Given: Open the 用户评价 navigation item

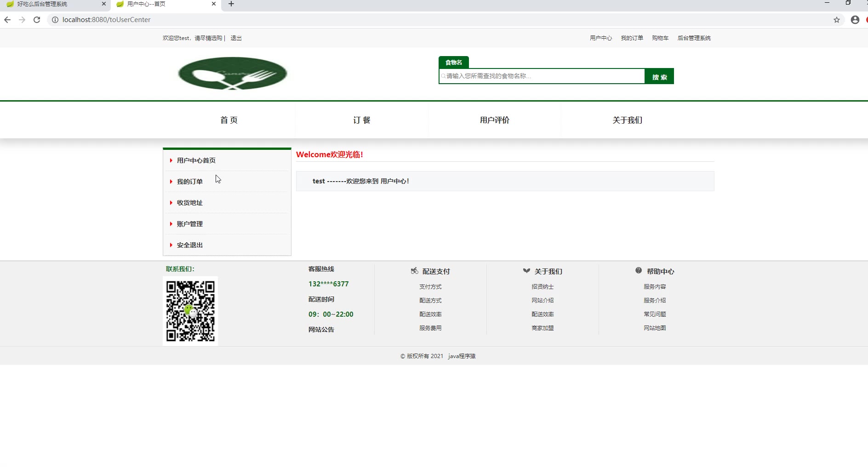Looking at the screenshot, I should pyautogui.click(x=495, y=120).
